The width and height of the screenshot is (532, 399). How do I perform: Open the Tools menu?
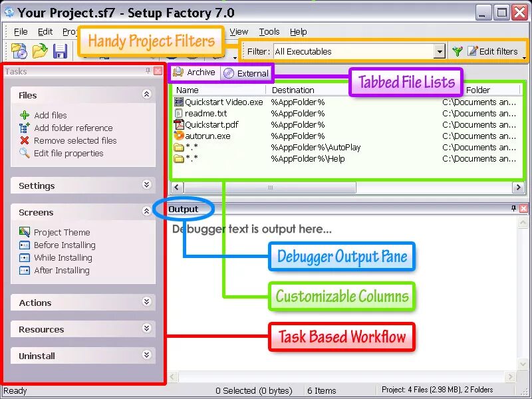[x=269, y=31]
